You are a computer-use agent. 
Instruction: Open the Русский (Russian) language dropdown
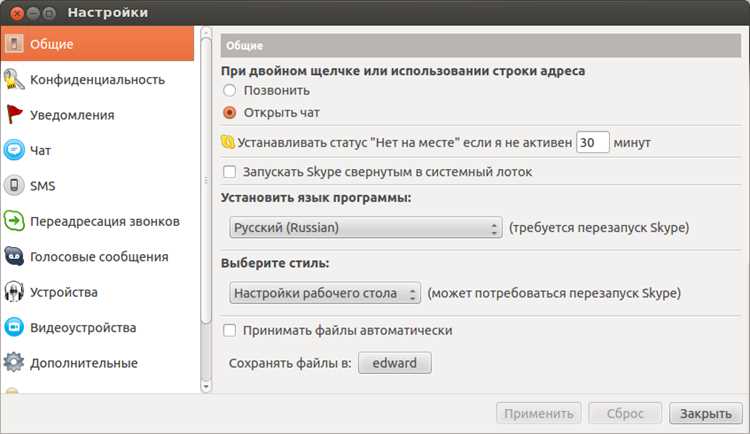click(x=366, y=227)
